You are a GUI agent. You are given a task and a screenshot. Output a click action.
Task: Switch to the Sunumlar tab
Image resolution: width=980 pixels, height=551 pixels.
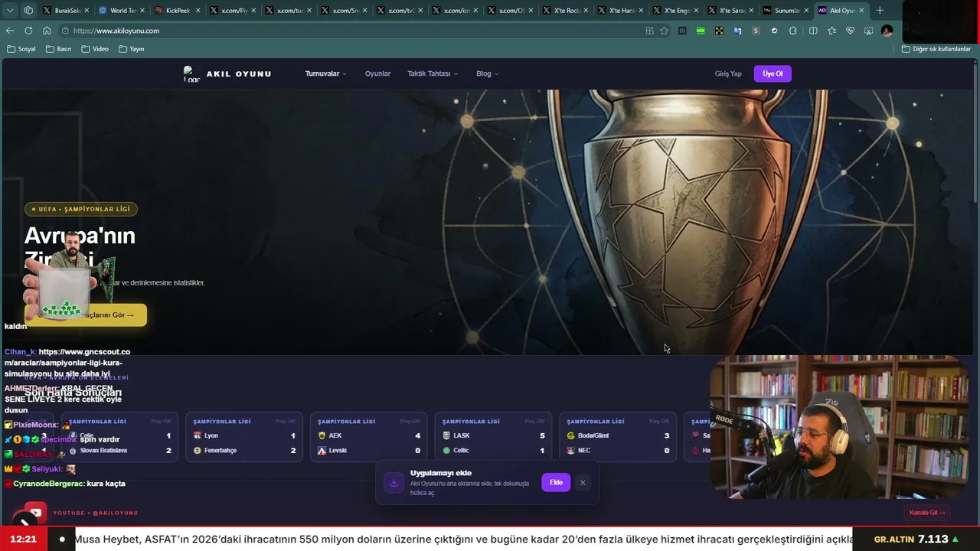(x=786, y=11)
